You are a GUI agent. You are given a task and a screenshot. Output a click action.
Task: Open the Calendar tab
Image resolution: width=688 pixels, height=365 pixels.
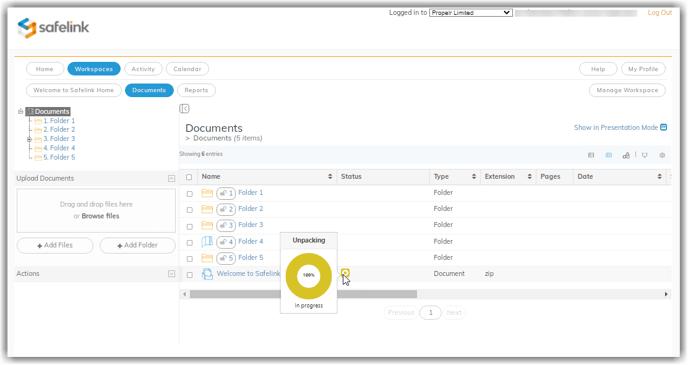(x=187, y=69)
